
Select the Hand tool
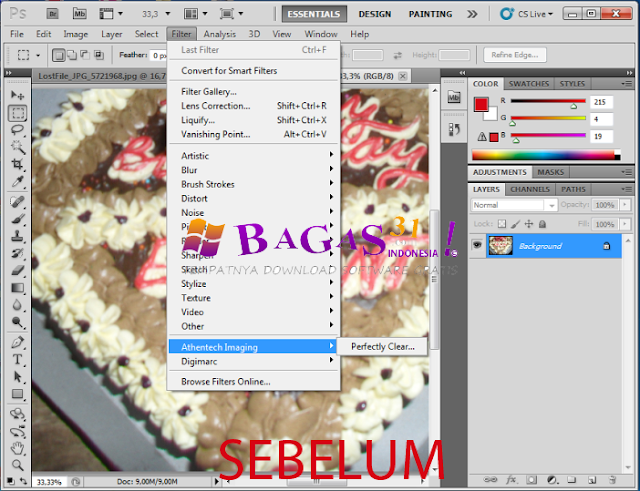17,448
